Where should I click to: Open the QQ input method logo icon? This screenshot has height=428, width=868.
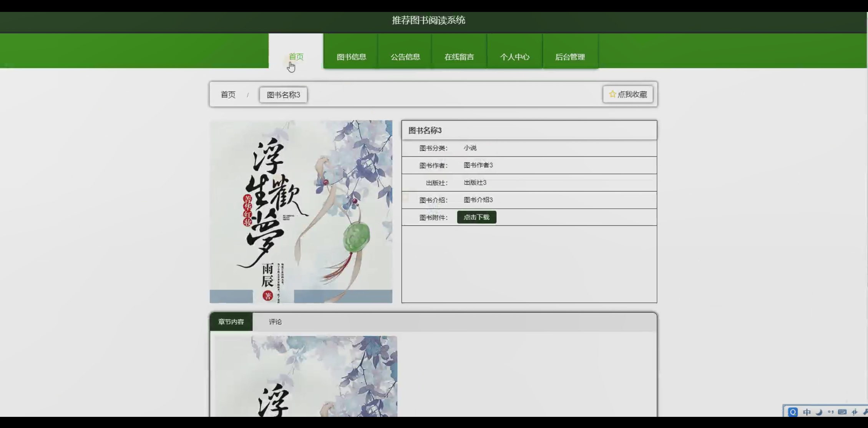coord(792,412)
